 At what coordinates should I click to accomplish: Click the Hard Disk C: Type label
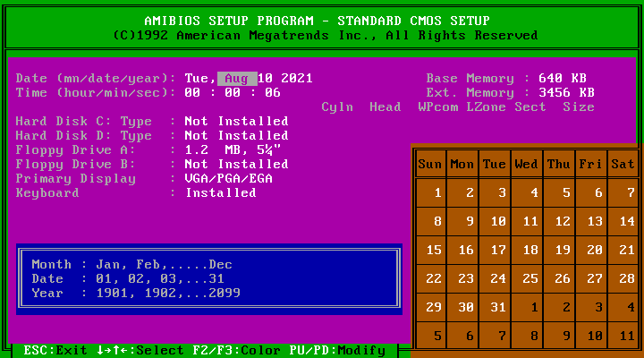pos(84,121)
